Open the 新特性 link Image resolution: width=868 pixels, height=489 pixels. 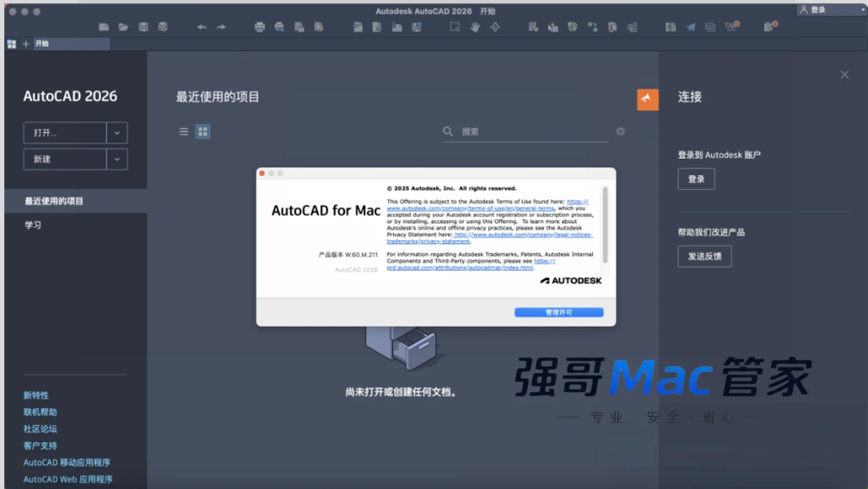coord(36,395)
